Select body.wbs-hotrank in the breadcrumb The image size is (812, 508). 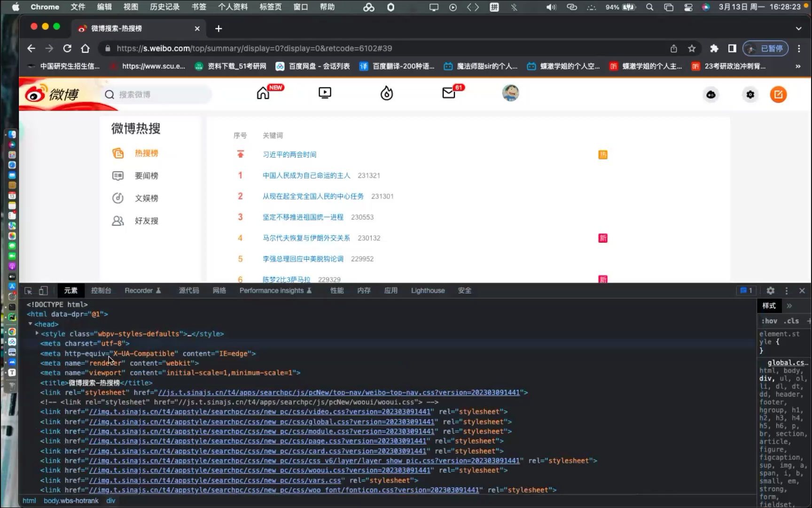tap(71, 500)
